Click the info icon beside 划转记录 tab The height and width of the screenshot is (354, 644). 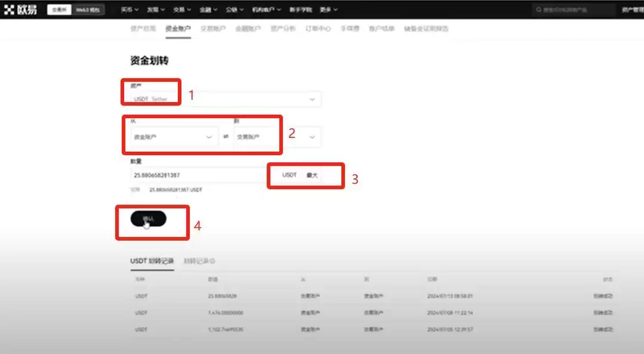212,261
